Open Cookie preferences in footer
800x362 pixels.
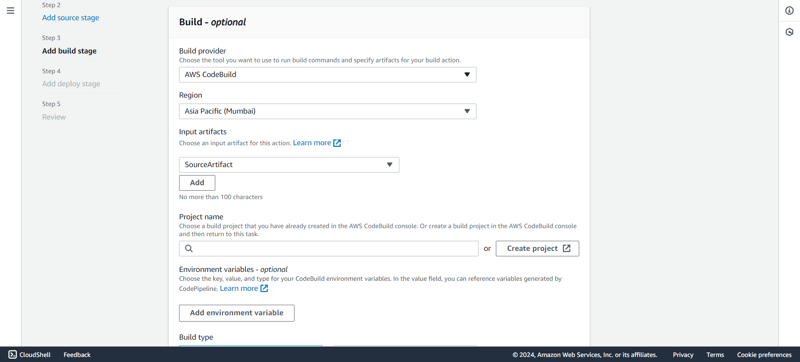tap(764, 355)
